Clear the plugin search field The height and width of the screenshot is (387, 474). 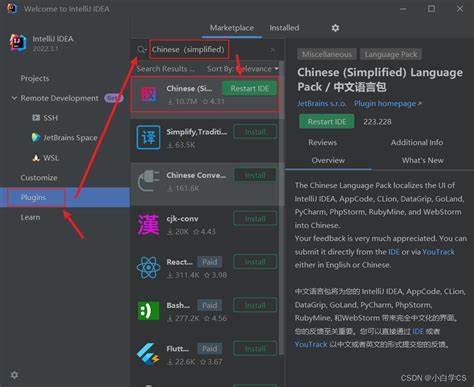pos(272,50)
